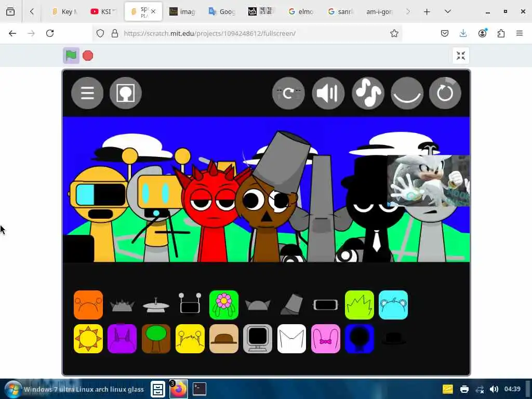Select the tan bowler hat character icon
Viewport: 532px width, 399px height.
[x=224, y=339]
